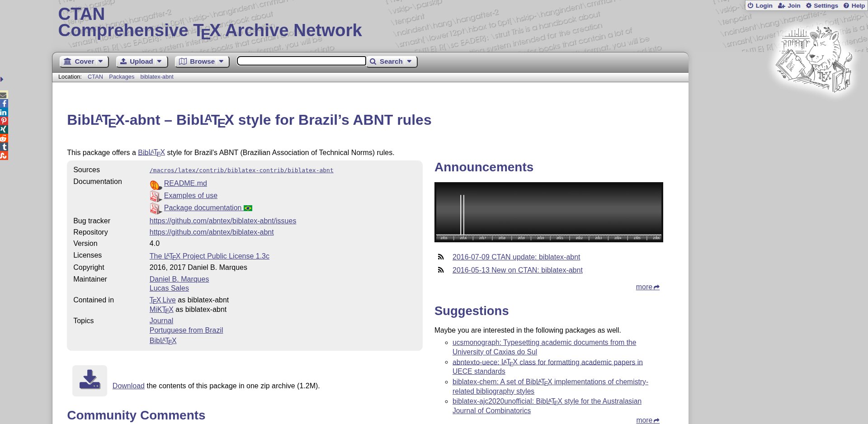
Task: Open Settings in the top bar
Action: tap(822, 5)
